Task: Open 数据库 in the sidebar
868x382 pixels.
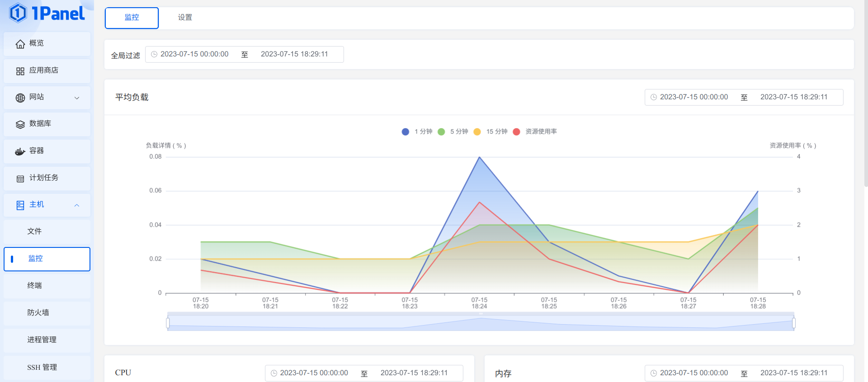Action: [x=47, y=124]
